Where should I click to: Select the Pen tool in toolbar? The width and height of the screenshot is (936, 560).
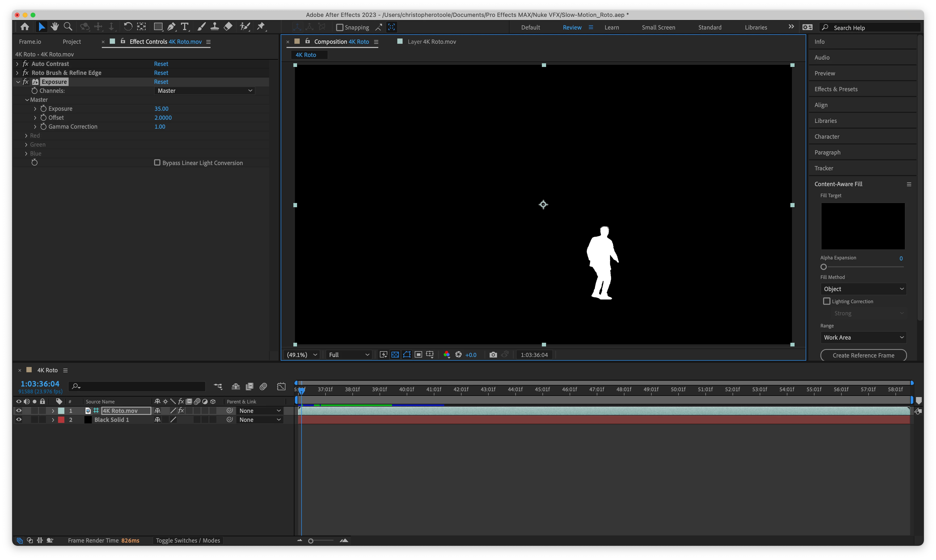coord(171,27)
